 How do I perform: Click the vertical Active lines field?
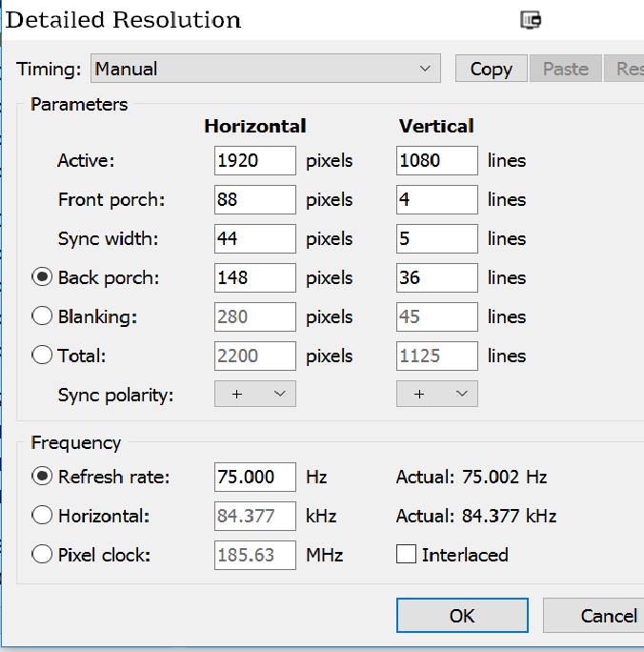tap(437, 160)
